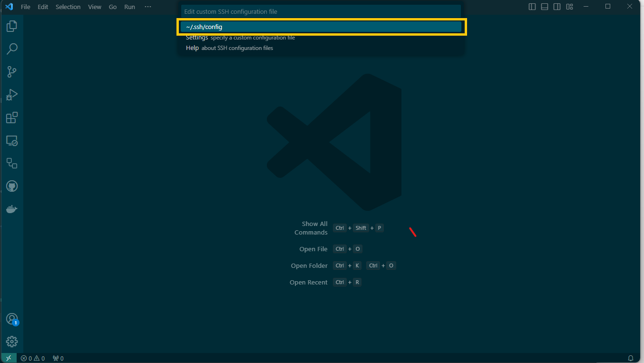
Task: Open the remote connection indicator in status bar
Action: coord(9,358)
